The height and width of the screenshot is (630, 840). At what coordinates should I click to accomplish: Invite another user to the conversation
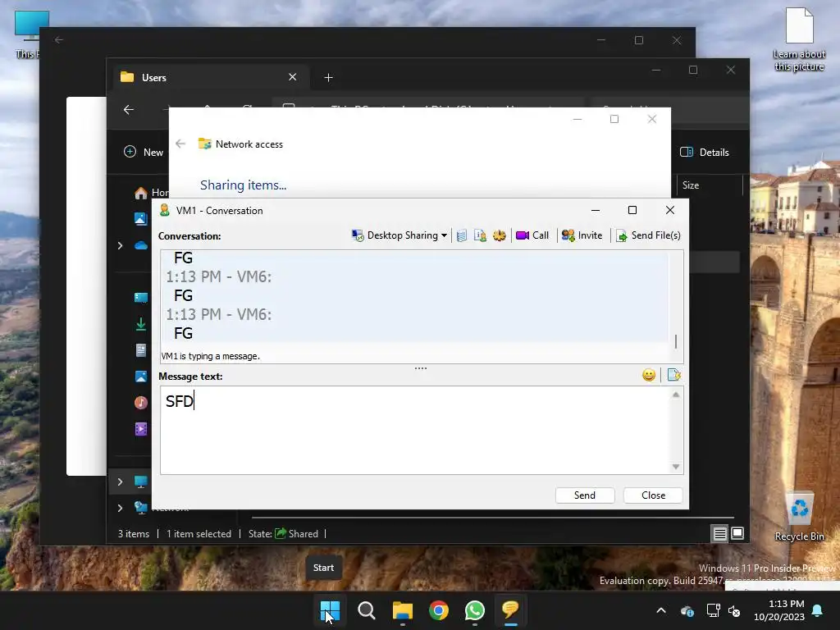tap(582, 235)
